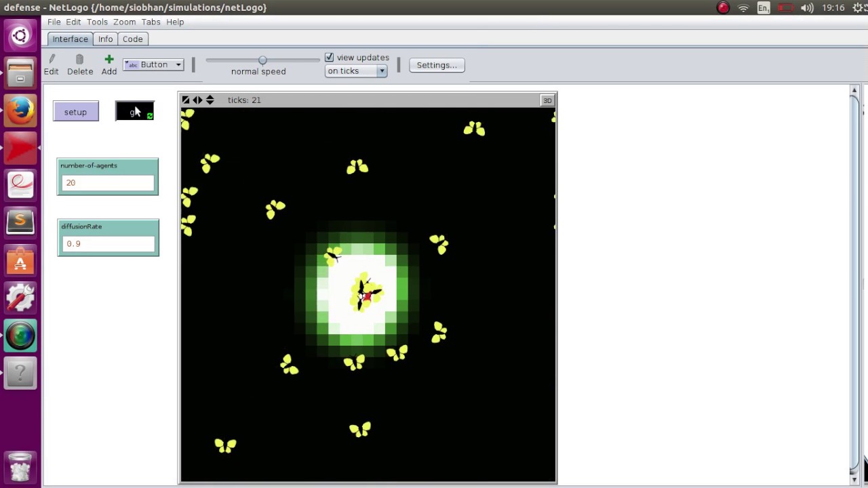The height and width of the screenshot is (488, 868).
Task: Toggle the forever go button
Action: (x=135, y=112)
